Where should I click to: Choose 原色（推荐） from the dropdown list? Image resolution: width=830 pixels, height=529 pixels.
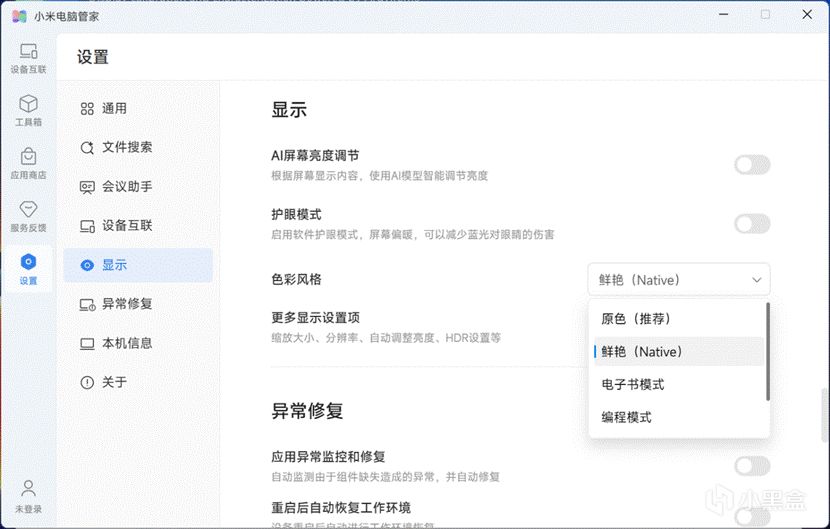[x=679, y=319]
